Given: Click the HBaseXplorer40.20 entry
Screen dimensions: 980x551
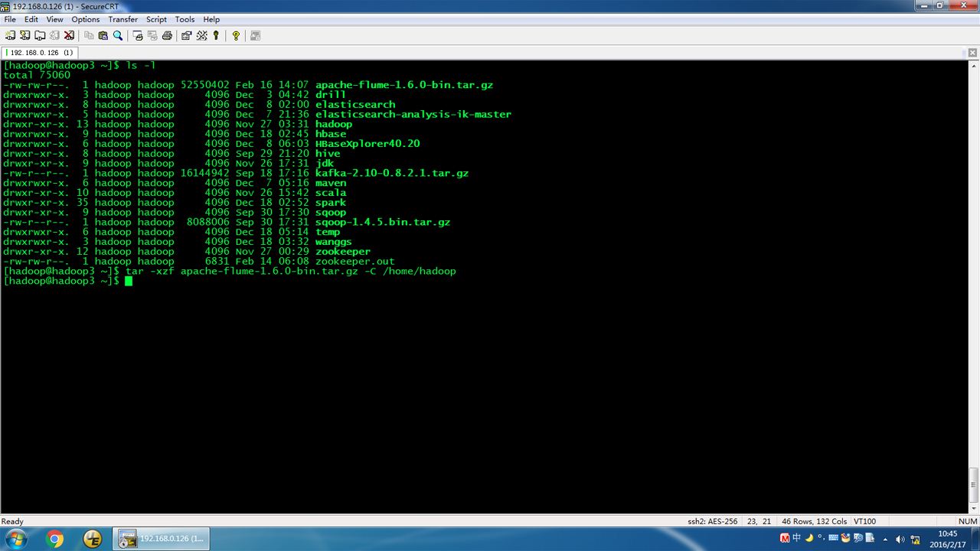Looking at the screenshot, I should point(367,144).
